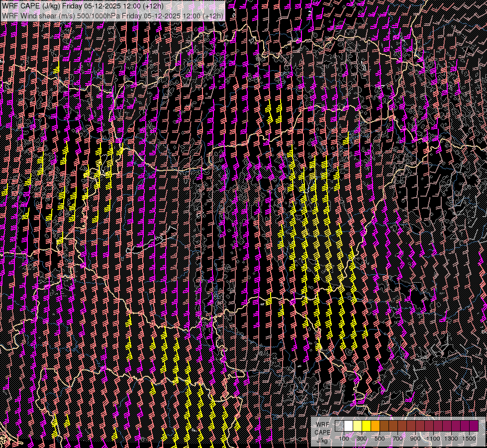
Task: Pick the bright yellow legend swatch
Action: (x=367, y=426)
